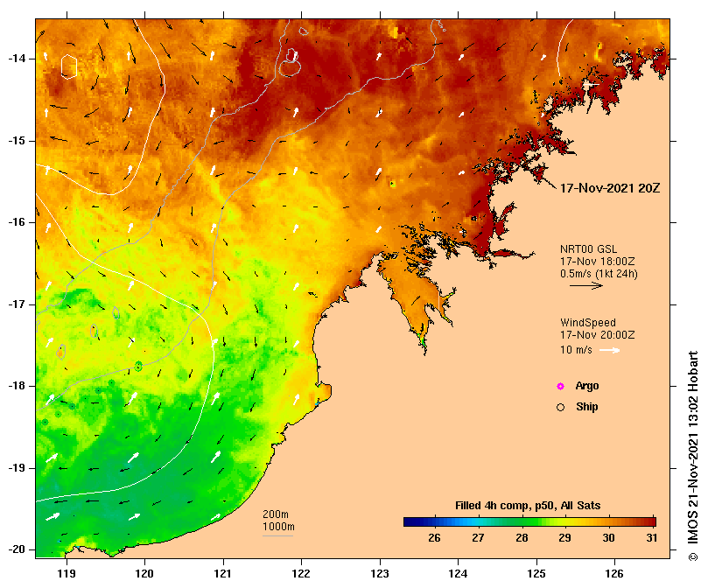Click the 28 value on the color scale
This screenshot has width=708, height=588.
click(522, 538)
